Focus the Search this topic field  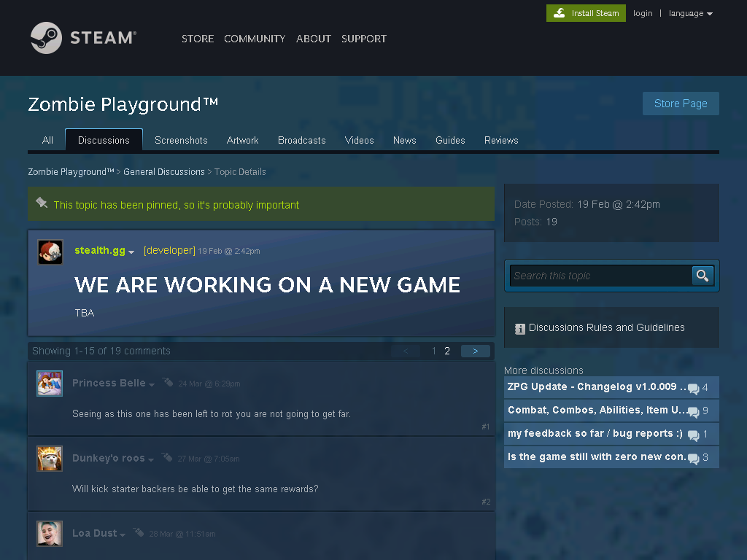(x=600, y=276)
